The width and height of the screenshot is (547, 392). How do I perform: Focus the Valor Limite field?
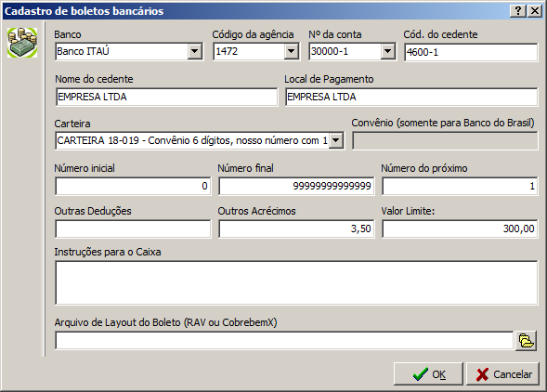click(x=460, y=229)
